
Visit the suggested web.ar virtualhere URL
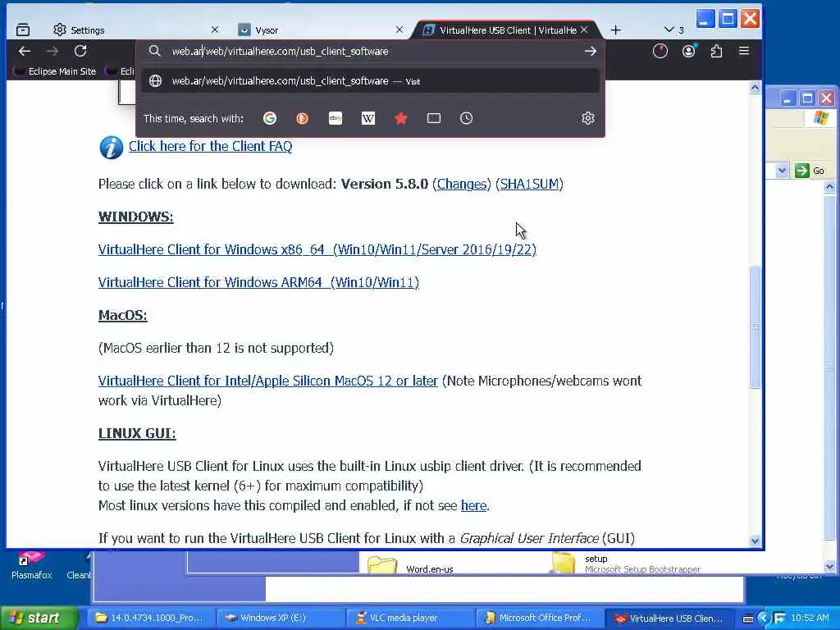(370, 81)
